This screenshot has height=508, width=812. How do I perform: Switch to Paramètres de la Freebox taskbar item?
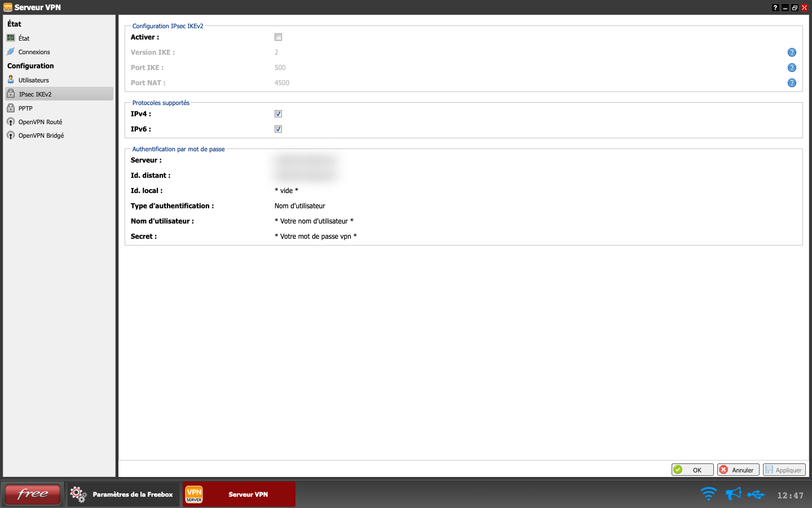tap(123, 494)
